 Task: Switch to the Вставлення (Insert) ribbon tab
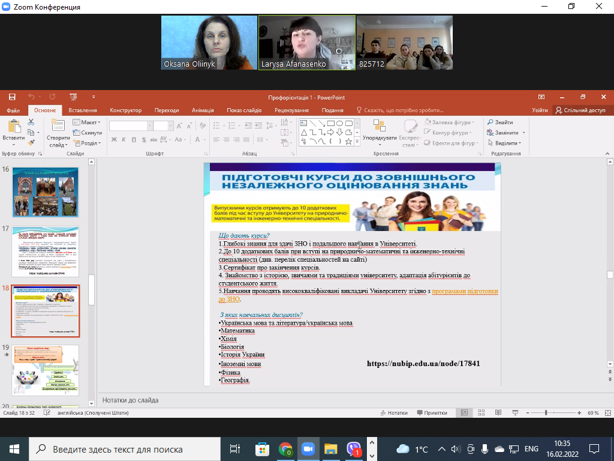[x=83, y=110]
